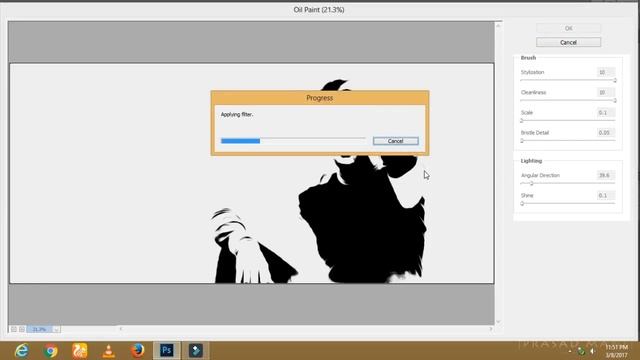
Task: Click the horizontal scroll-right arrow
Action: [x=491, y=329]
